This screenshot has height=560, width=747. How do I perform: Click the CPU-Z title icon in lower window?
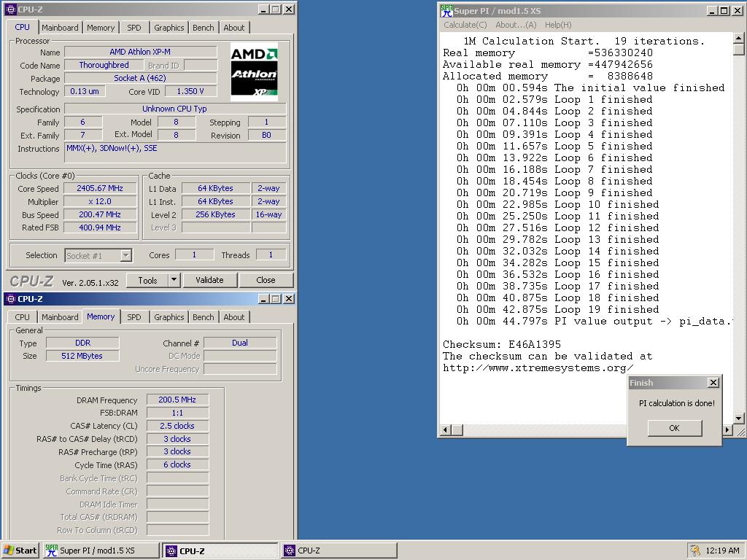10,299
